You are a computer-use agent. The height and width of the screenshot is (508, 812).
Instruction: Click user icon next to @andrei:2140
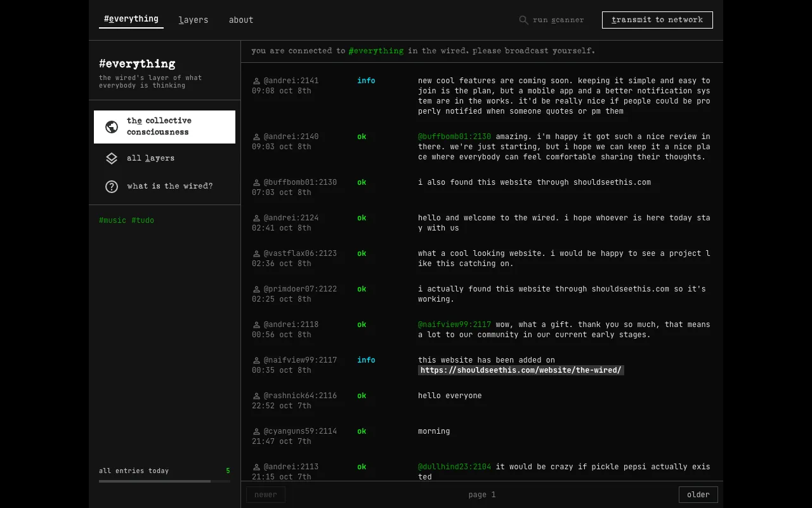pos(256,137)
